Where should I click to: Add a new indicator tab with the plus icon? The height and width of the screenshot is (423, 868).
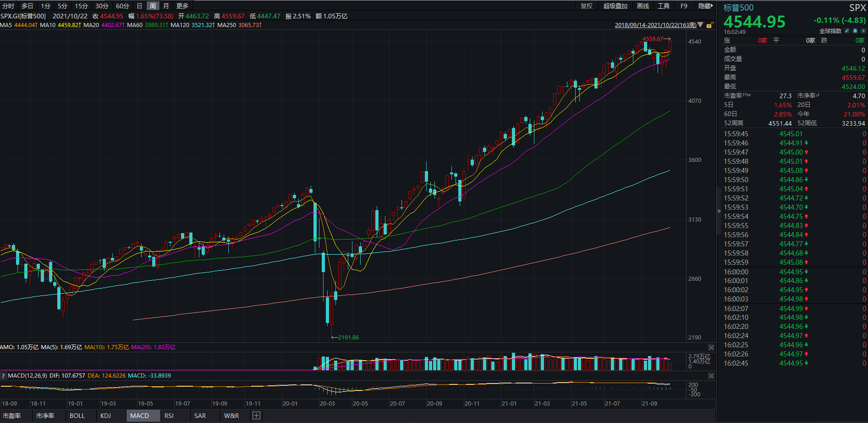pos(257,416)
